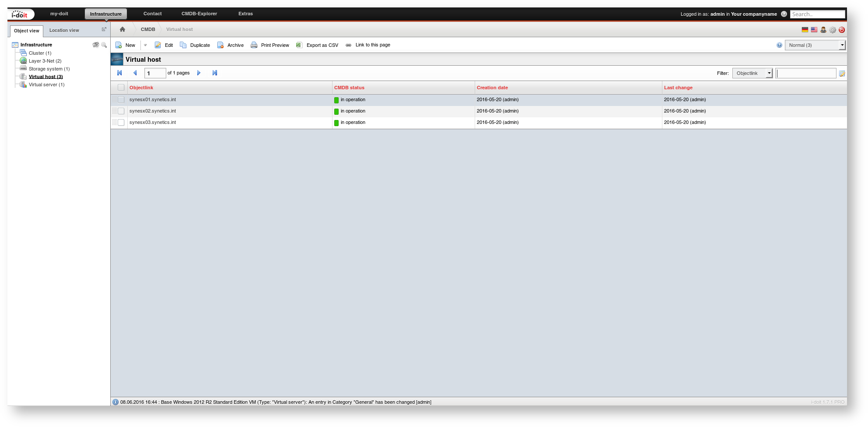Select the Virtual host (3) tree item

(x=46, y=77)
